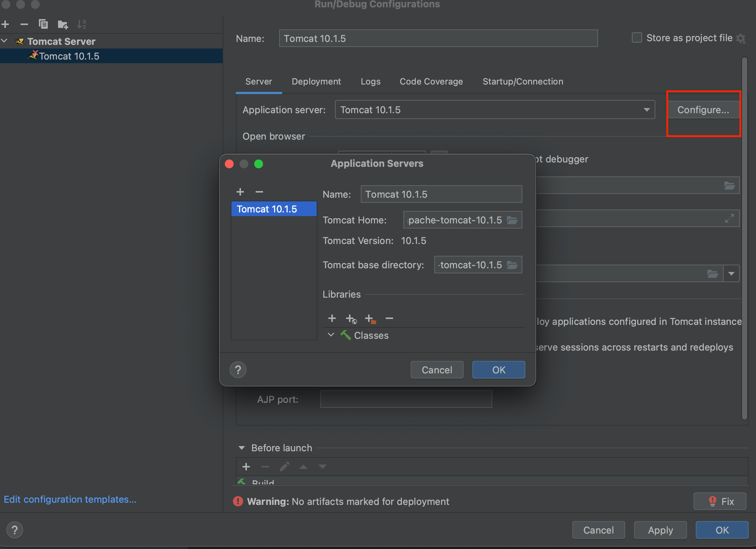Add new run configuration with plus icon

(6, 24)
